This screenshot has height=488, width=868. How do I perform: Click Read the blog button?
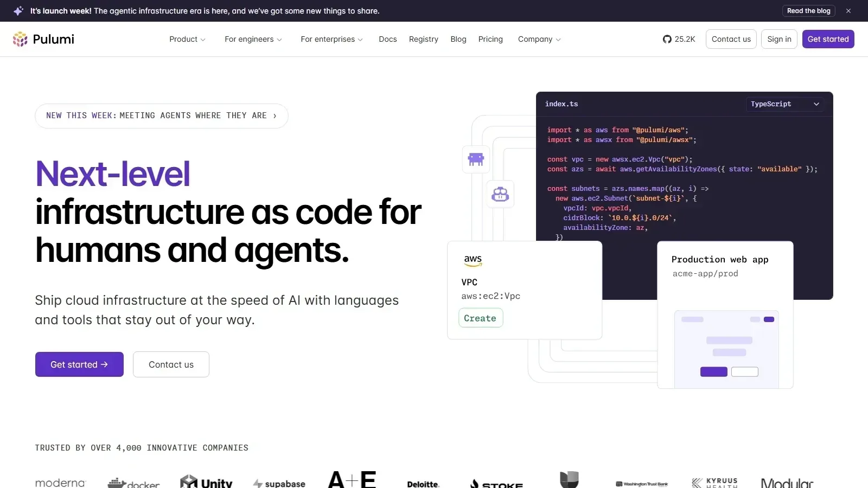point(809,11)
